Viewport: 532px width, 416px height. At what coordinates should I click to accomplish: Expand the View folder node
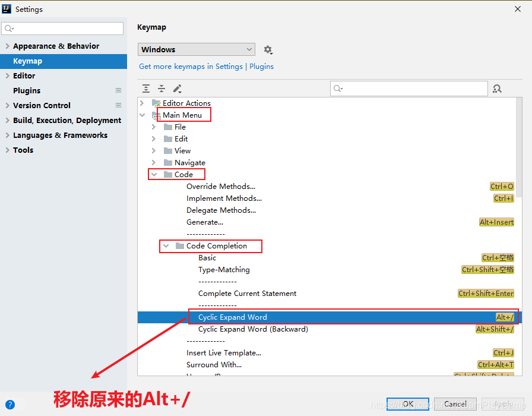(154, 151)
